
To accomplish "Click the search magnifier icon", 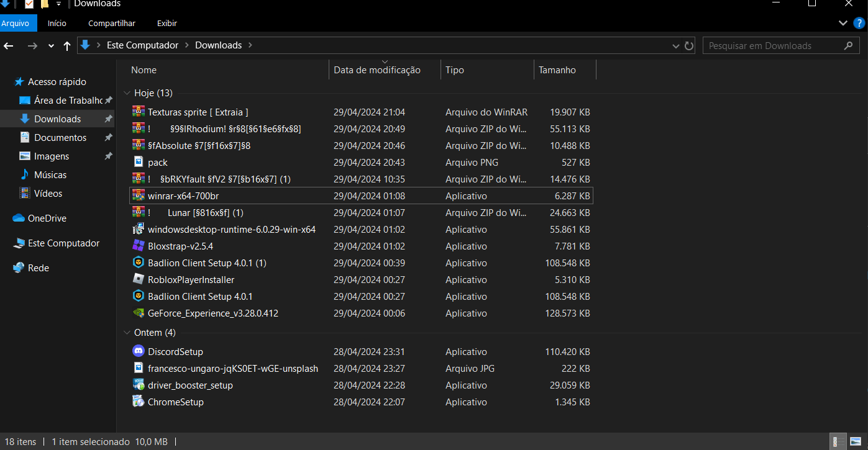I will tap(848, 46).
